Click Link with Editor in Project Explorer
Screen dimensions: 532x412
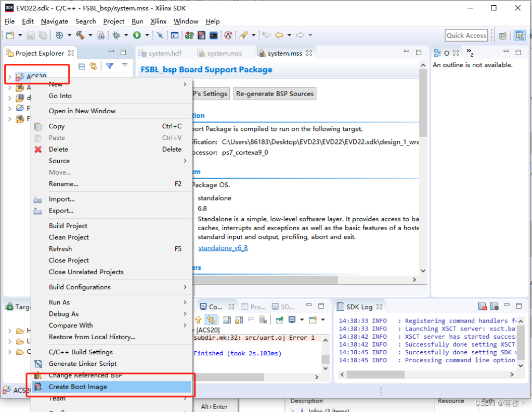[93, 66]
